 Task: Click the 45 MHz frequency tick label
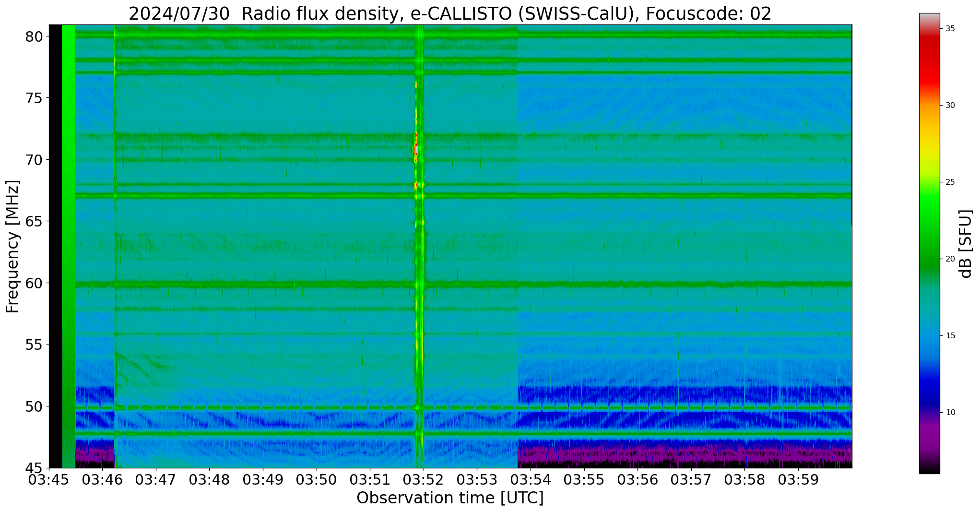[x=35, y=468]
